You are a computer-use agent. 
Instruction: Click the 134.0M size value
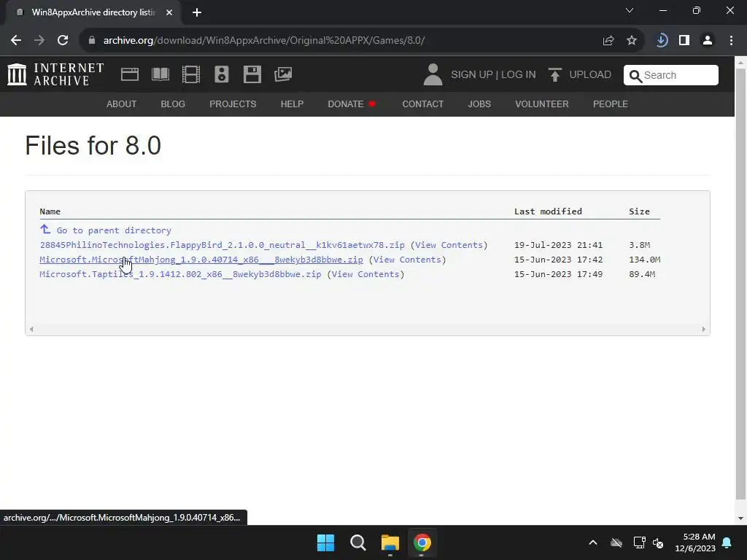(645, 260)
